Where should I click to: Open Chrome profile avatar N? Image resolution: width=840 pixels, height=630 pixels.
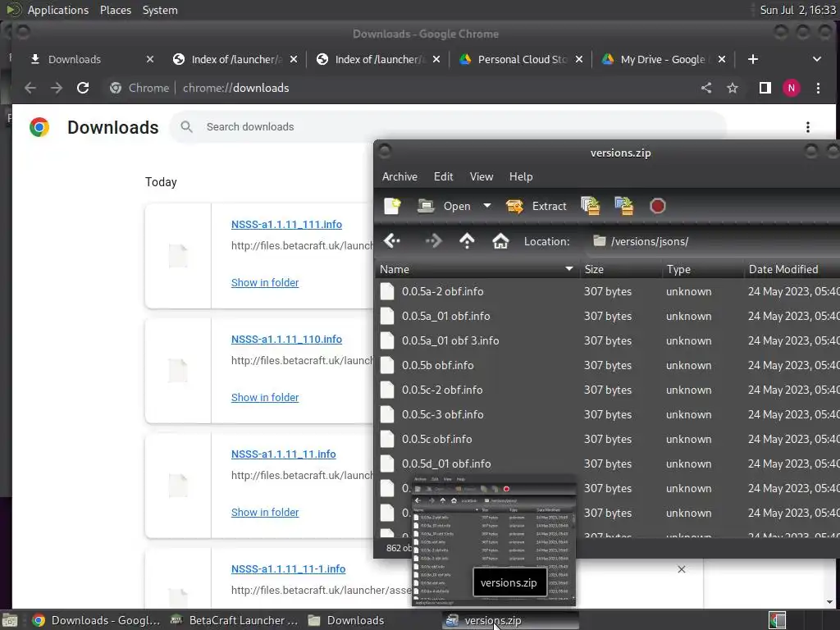click(792, 88)
